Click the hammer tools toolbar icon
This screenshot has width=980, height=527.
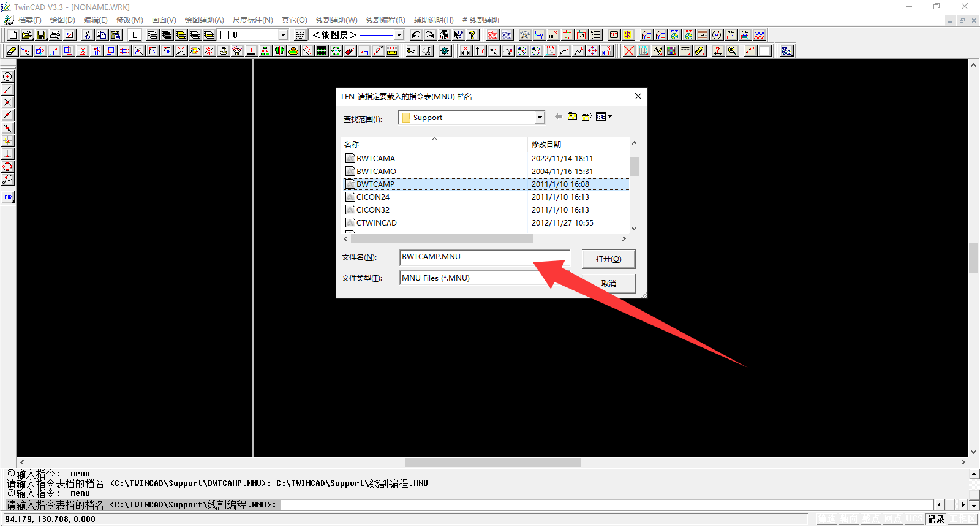click(x=525, y=35)
